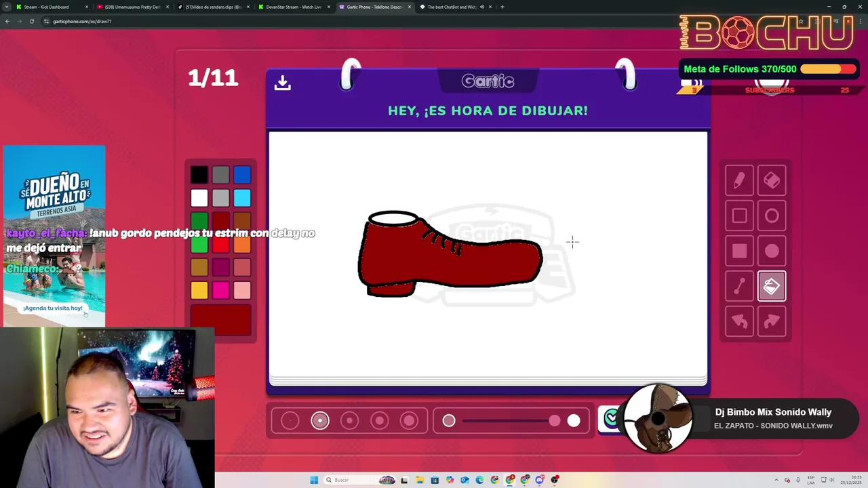Viewport: 868px width, 488px height.
Task: Switch to Video de sendero.clips TikTok tab
Action: tap(213, 7)
